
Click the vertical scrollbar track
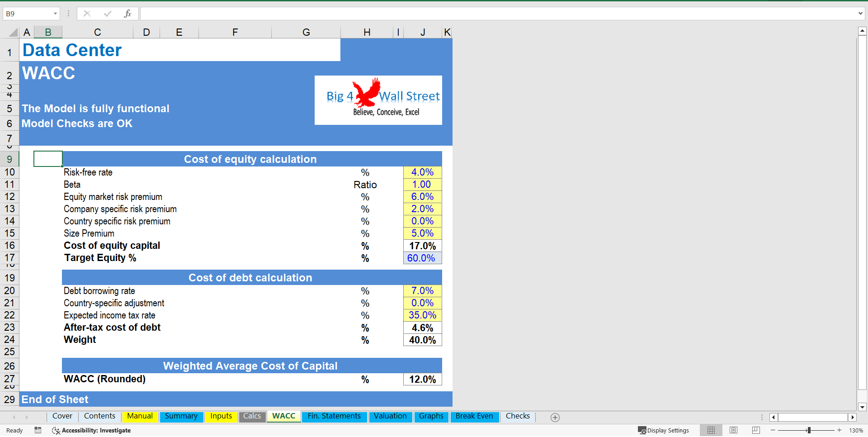(x=862, y=213)
